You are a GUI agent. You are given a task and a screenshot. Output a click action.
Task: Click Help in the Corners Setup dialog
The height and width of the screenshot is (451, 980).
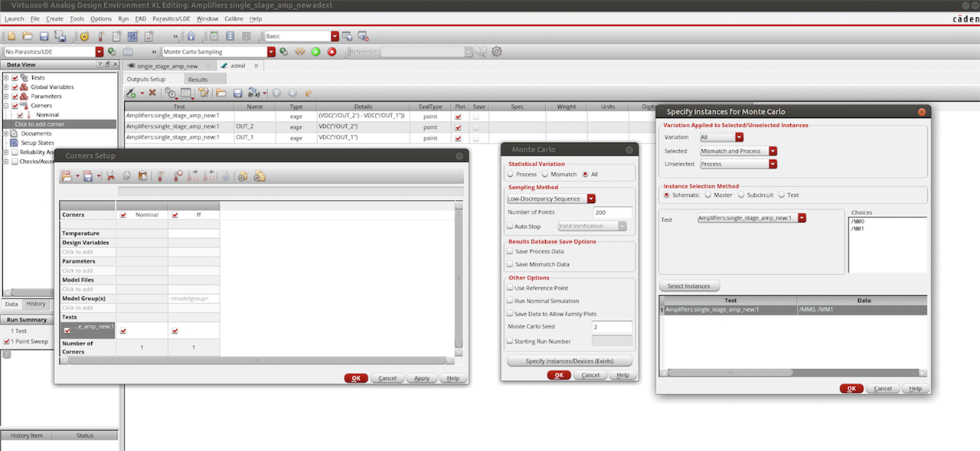coord(453,378)
